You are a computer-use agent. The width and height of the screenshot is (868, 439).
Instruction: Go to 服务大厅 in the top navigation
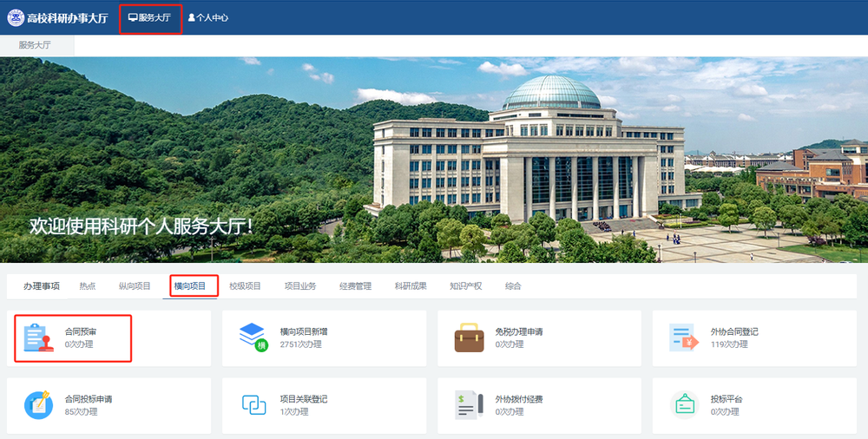(x=149, y=17)
